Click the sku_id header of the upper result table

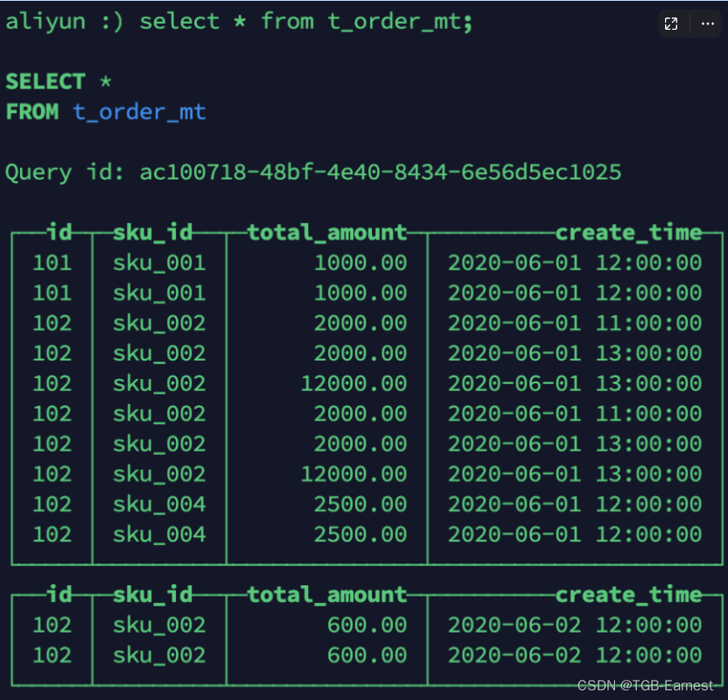153,232
